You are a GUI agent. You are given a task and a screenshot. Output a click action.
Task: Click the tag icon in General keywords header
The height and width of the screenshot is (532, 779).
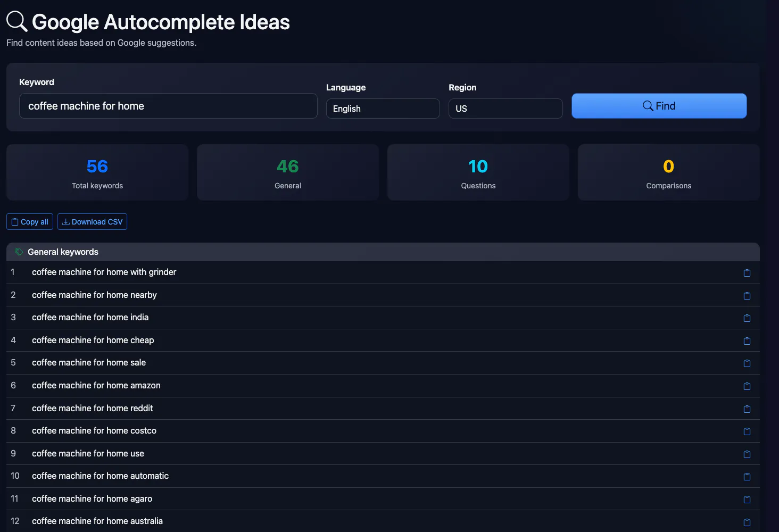(x=19, y=252)
